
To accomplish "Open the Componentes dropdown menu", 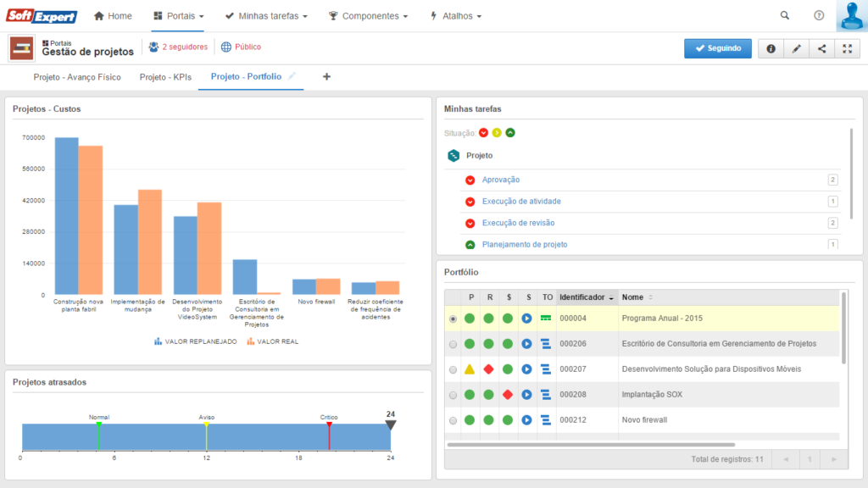I will pos(369,16).
